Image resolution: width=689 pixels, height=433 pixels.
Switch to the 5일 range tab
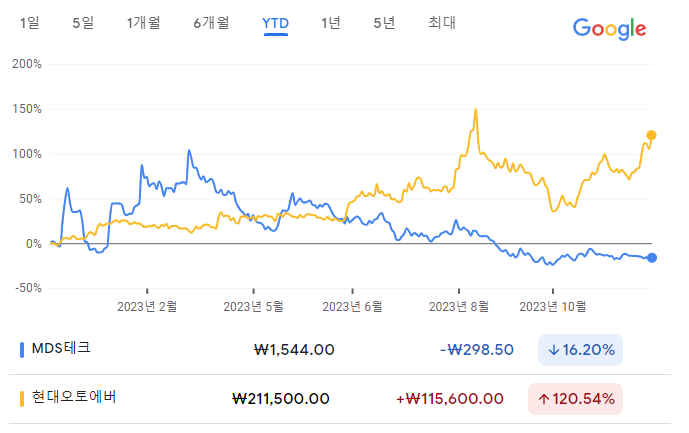(83, 23)
